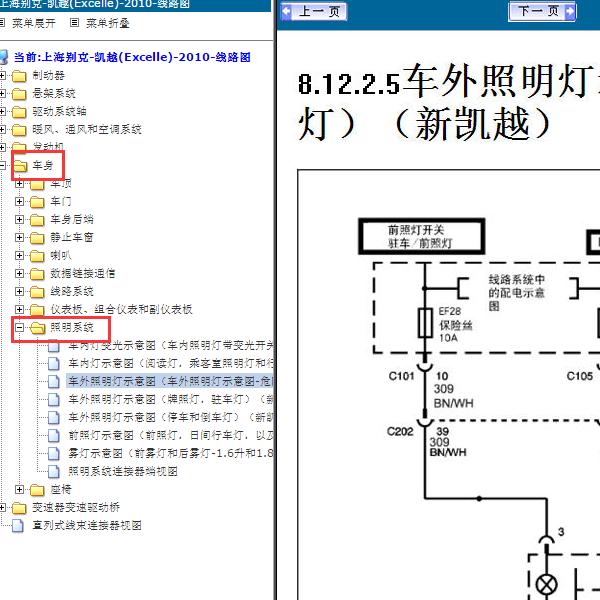The width and height of the screenshot is (600, 600).
Task: Expand the 仪表板、组合仪表和副仪表板 subfolder
Action: (20, 309)
